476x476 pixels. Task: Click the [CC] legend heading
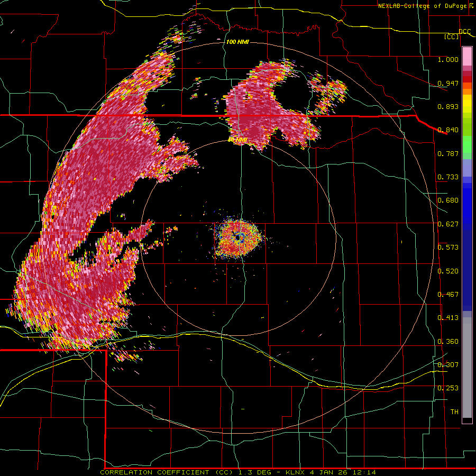(x=451, y=36)
